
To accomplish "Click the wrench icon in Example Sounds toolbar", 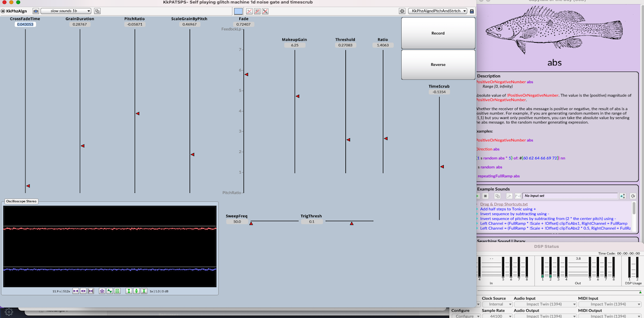I will pyautogui.click(x=510, y=196).
